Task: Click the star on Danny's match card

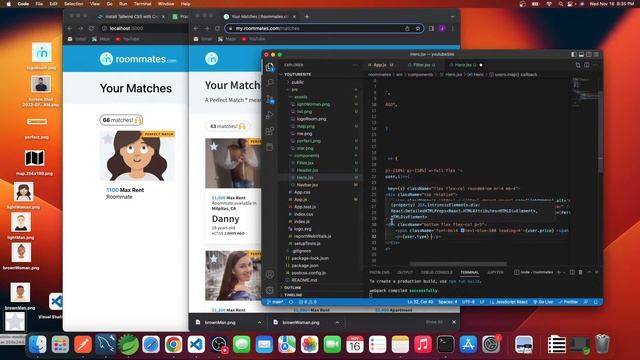Action: pyautogui.click(x=214, y=147)
